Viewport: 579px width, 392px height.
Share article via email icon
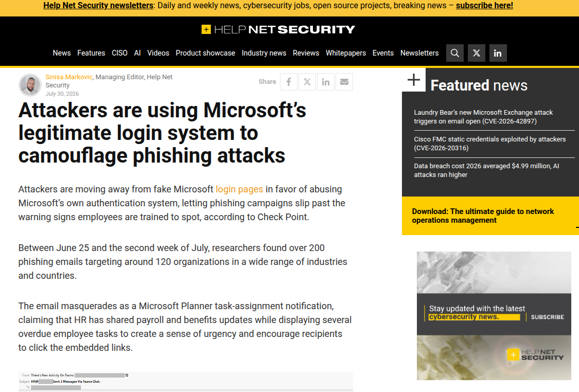[x=344, y=82]
